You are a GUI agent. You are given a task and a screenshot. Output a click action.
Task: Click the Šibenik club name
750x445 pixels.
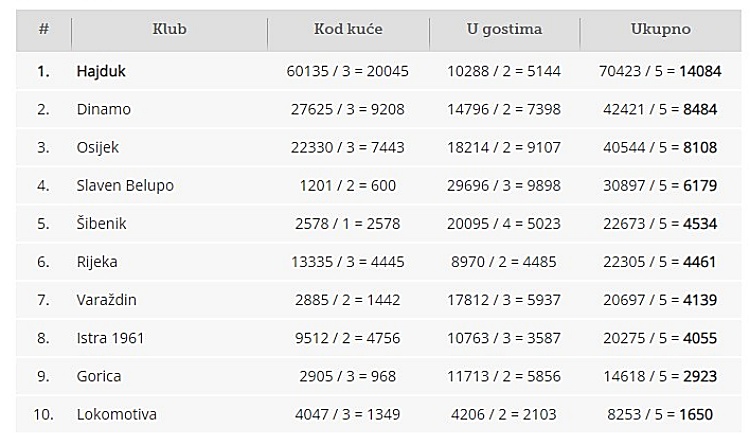tap(101, 223)
